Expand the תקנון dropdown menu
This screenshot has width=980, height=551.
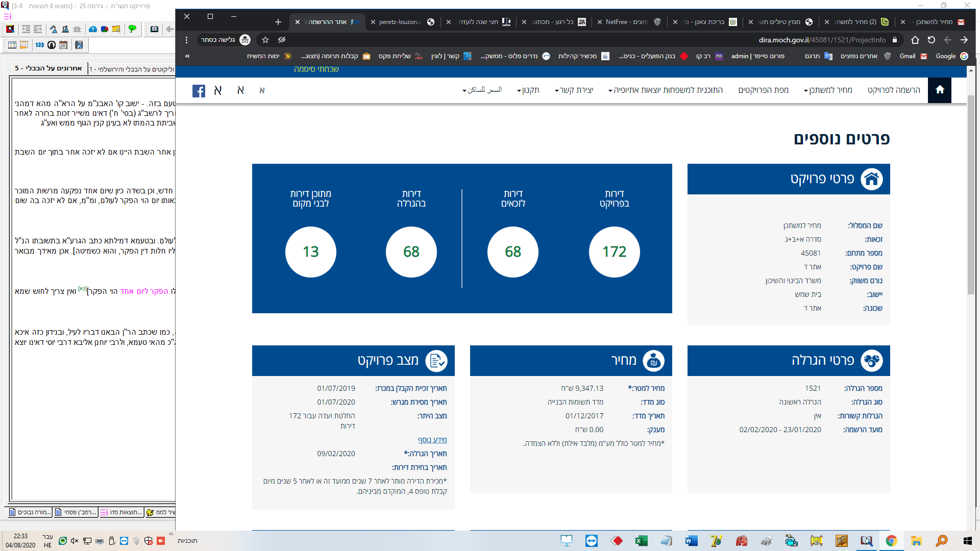point(528,90)
